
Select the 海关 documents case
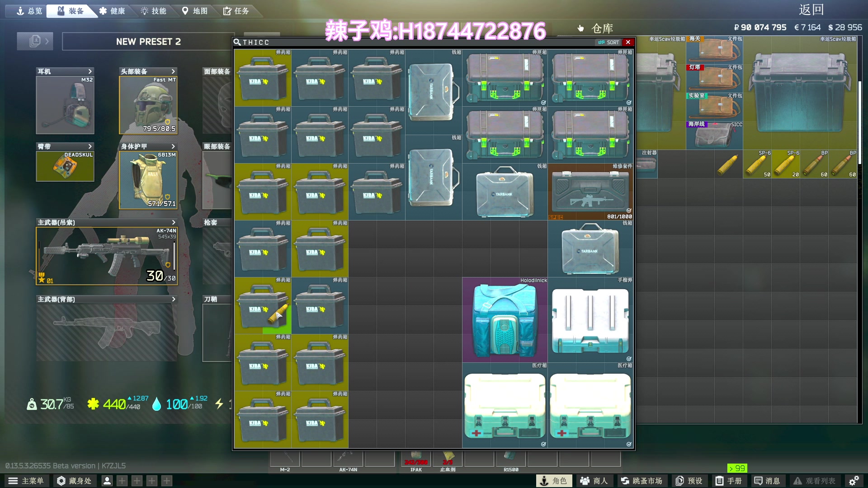714,50
